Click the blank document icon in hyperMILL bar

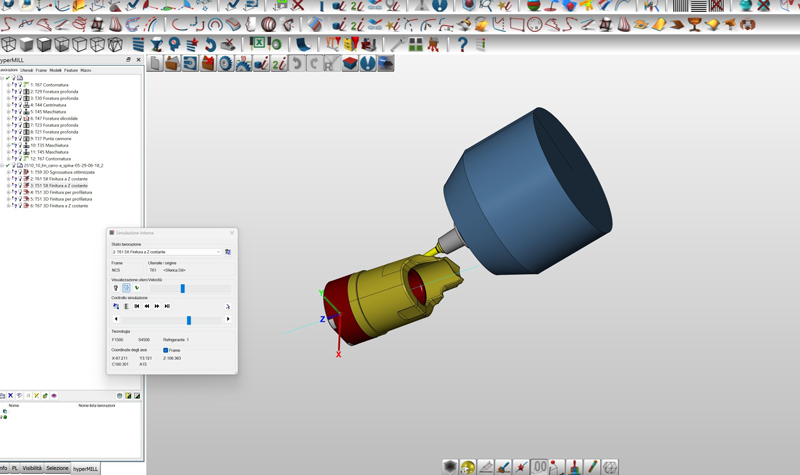156,63
